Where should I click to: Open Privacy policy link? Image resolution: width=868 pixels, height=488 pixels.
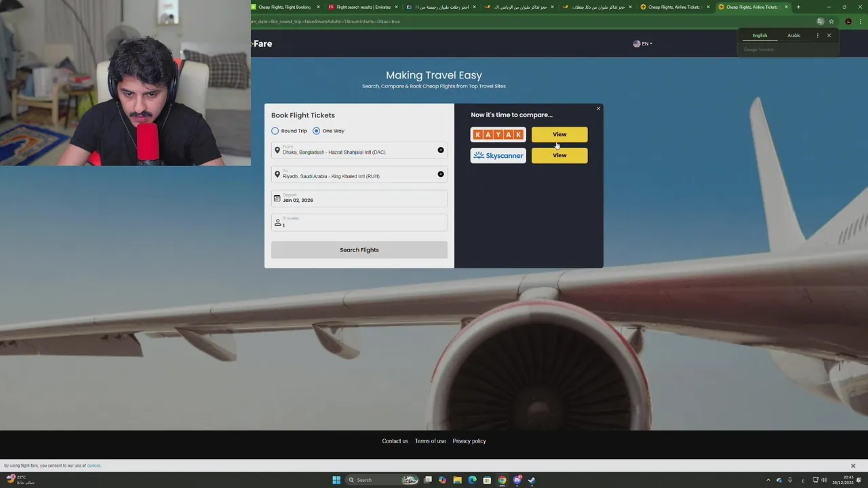(x=469, y=441)
